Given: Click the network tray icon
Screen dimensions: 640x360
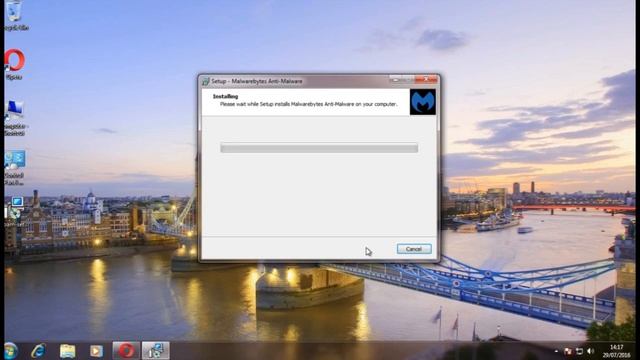Looking at the screenshot, I should pyautogui.click(x=579, y=351).
